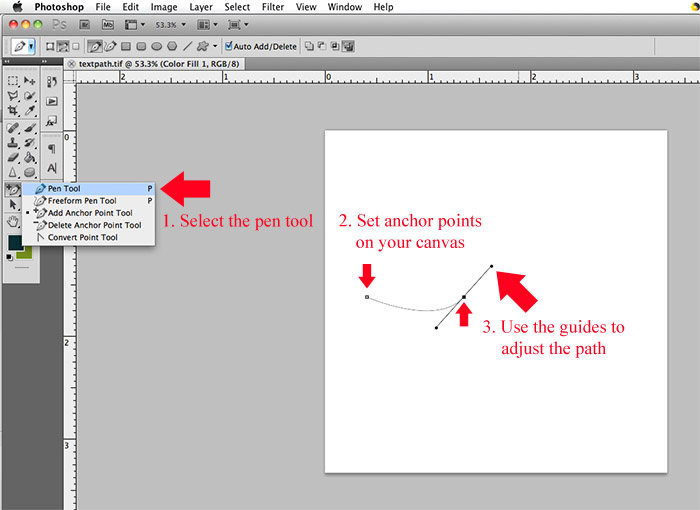The width and height of the screenshot is (700, 510).
Task: Select the Polygonal Lasso tool
Action: (x=13, y=96)
